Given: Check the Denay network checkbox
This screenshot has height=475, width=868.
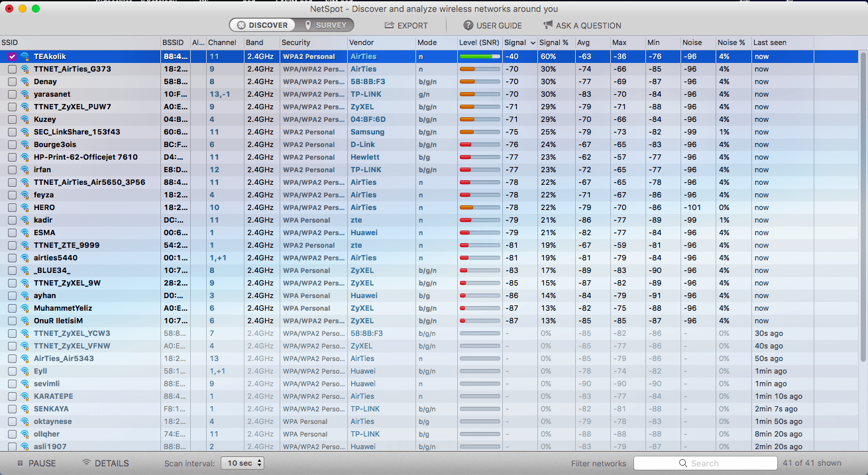Looking at the screenshot, I should pyautogui.click(x=12, y=81).
